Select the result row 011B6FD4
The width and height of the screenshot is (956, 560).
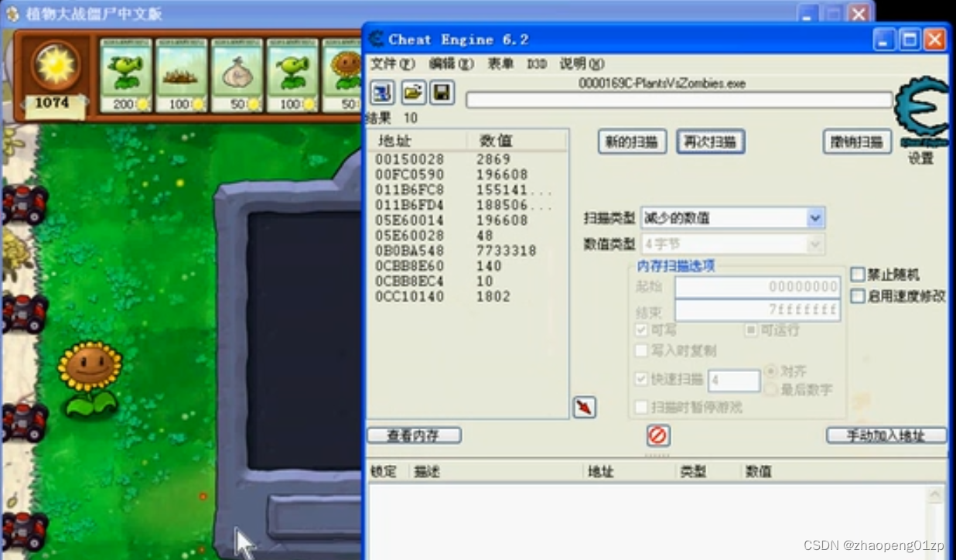pyautogui.click(x=467, y=205)
